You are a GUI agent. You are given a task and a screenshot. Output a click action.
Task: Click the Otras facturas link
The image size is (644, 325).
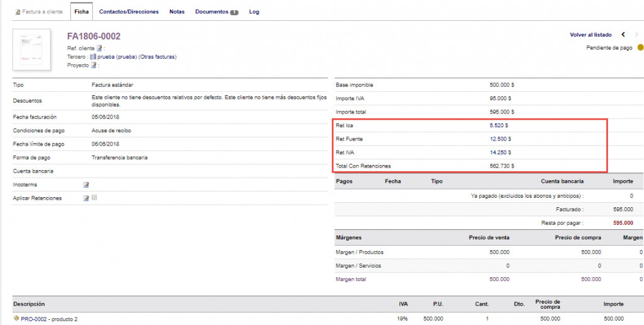[x=157, y=57]
